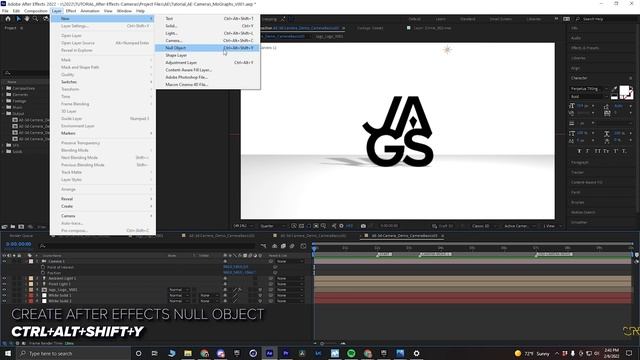Open the font style Bold dropdown
This screenshot has height=360, width=640.
[x=589, y=96]
